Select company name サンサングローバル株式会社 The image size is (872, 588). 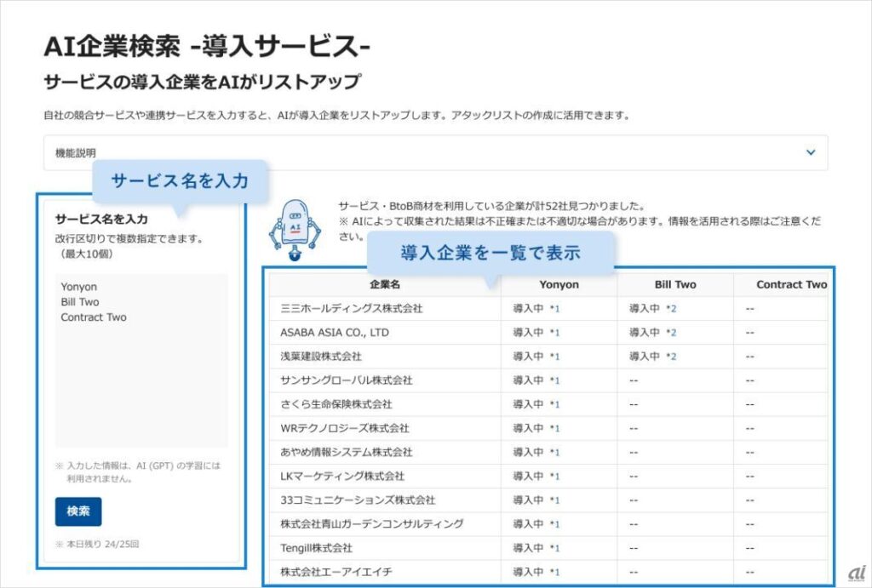click(x=347, y=380)
